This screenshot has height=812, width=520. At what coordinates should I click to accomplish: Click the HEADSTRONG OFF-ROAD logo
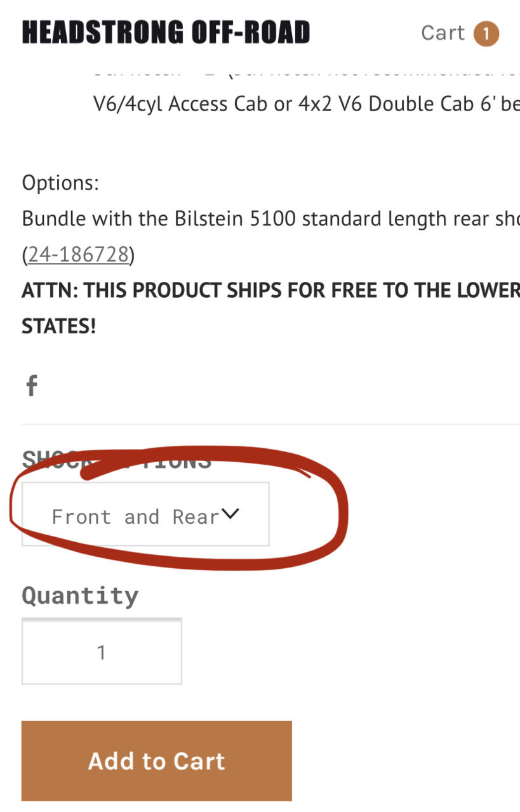click(166, 33)
